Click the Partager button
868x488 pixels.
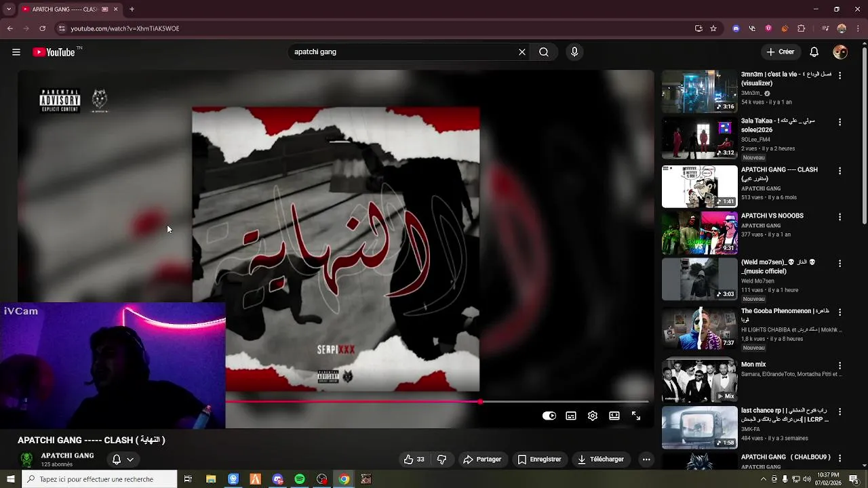[x=482, y=460]
